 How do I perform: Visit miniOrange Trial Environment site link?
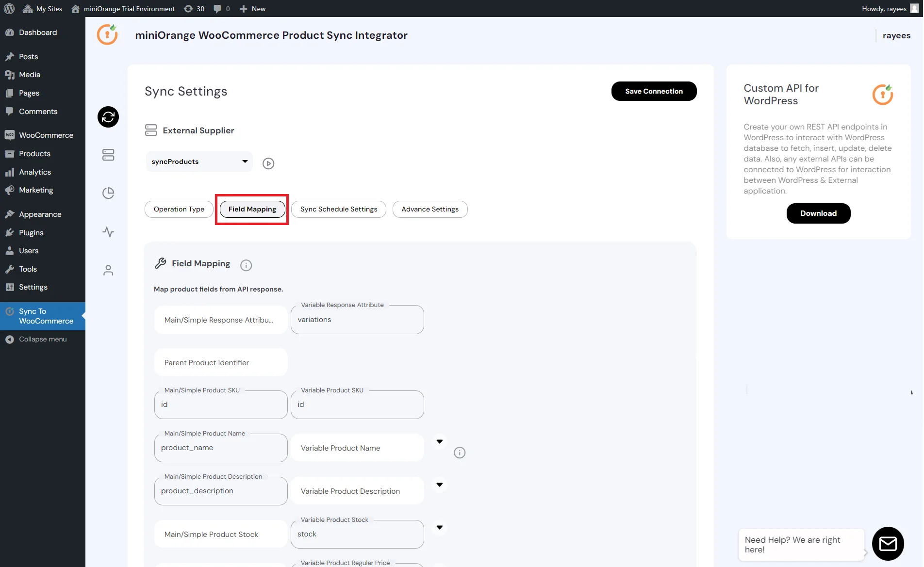tap(123, 8)
